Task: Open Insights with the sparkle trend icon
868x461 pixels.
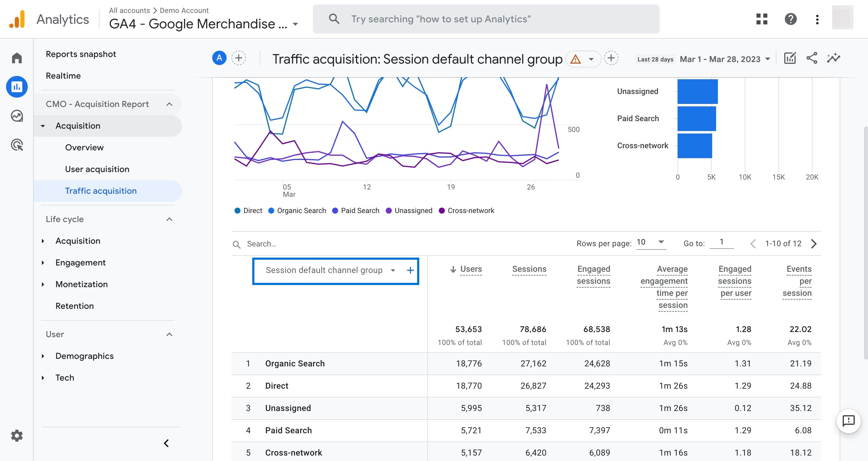Action: coord(833,58)
